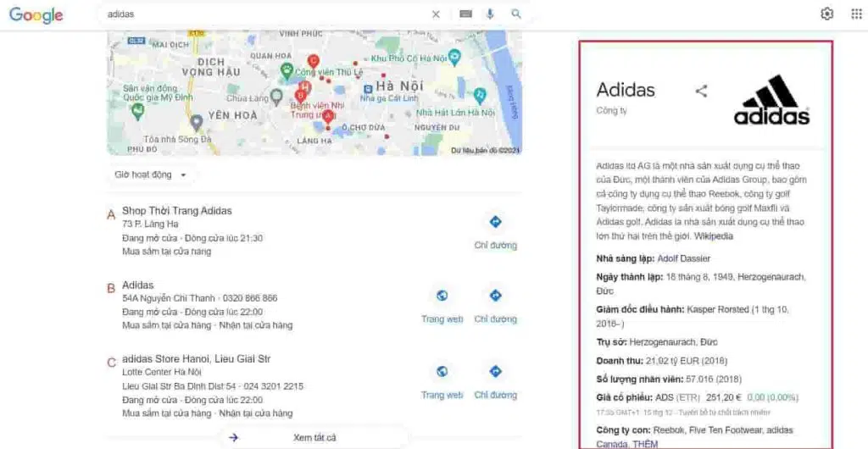Get directions icon for adidas Store Hanoi

pos(495,371)
